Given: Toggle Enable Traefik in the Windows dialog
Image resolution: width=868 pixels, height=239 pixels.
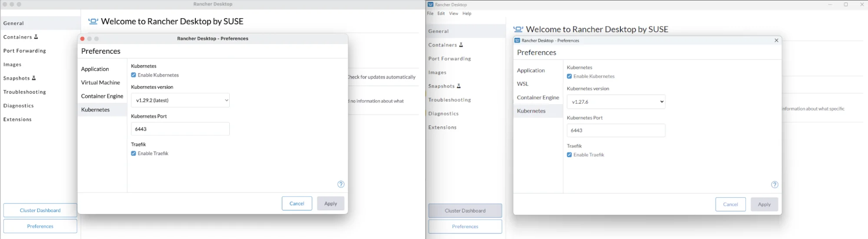Looking at the screenshot, I should click(569, 155).
